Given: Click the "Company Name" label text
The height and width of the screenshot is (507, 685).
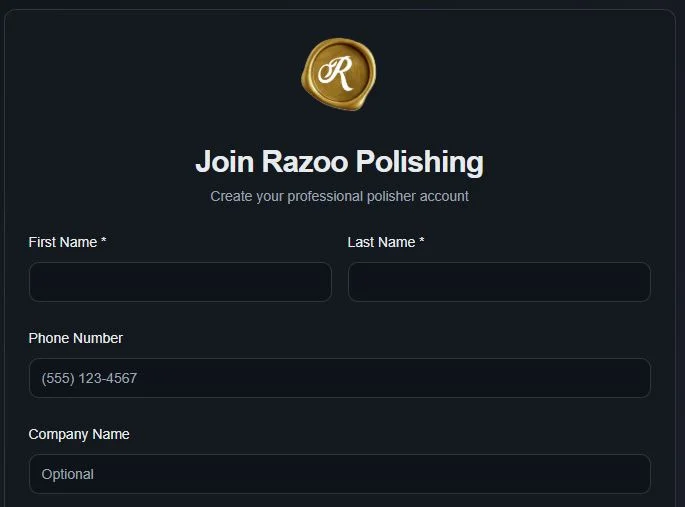Looking at the screenshot, I should [x=79, y=434].
